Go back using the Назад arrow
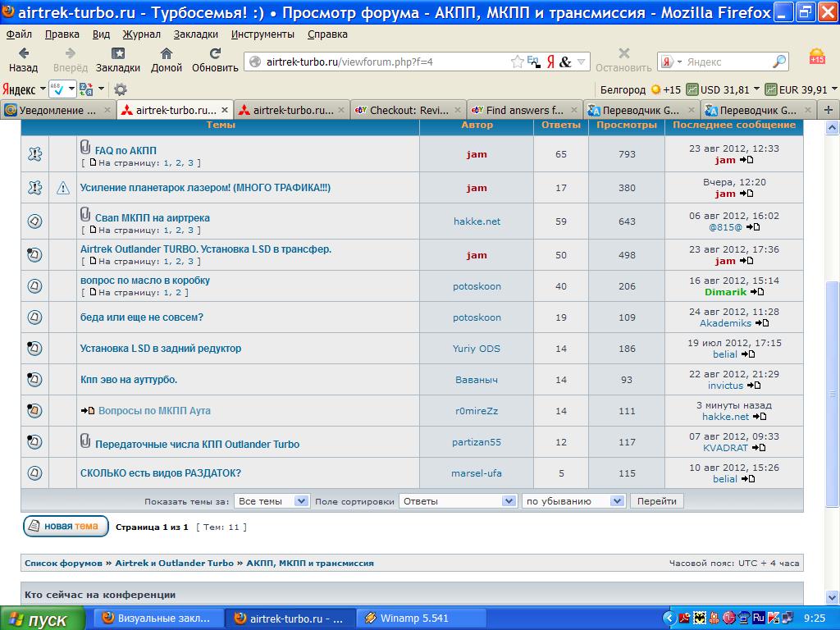The width and height of the screenshot is (840, 630). (x=23, y=59)
